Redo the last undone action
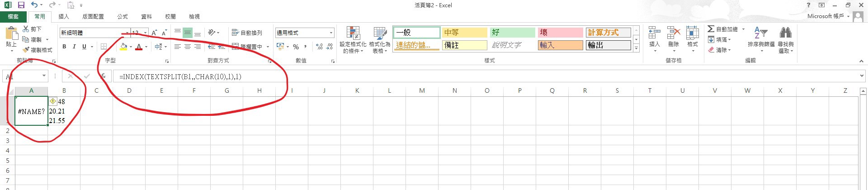This screenshot has height=190, width=868. point(52,5)
